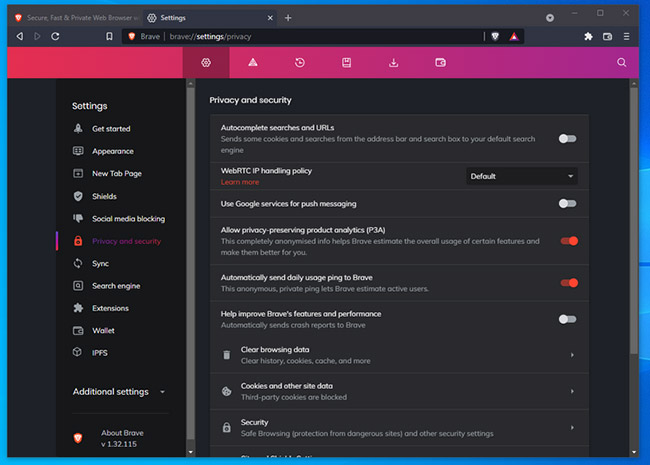The width and height of the screenshot is (650, 465).
Task: Open the Wallet icon in pink bar
Action: 440,63
